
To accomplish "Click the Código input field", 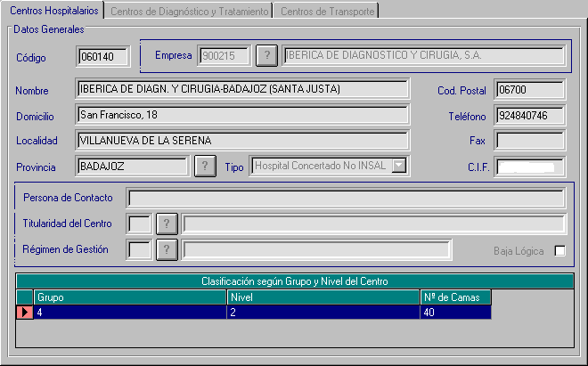I will tap(103, 58).
